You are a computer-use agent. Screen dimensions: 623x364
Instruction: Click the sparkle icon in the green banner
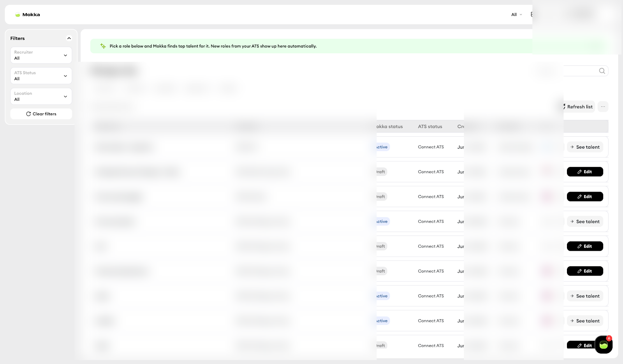(103, 46)
